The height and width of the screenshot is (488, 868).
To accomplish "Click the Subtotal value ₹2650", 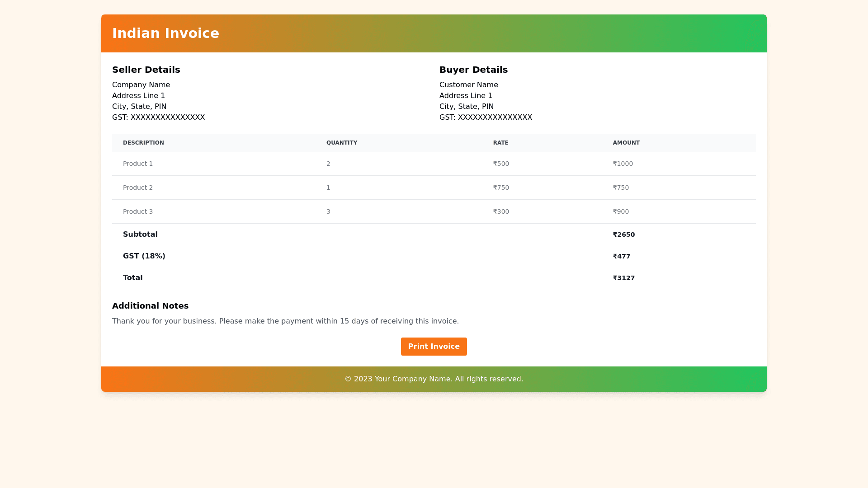I will point(623,235).
